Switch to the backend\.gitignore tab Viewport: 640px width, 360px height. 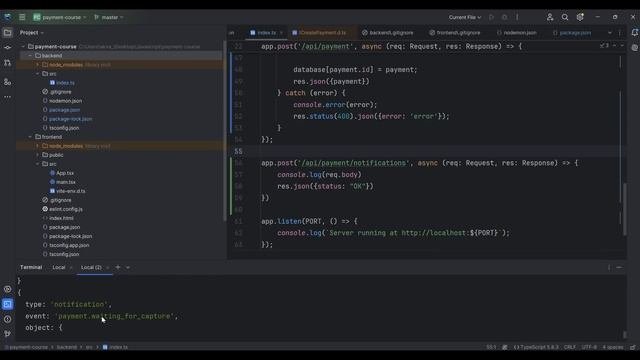387,33
